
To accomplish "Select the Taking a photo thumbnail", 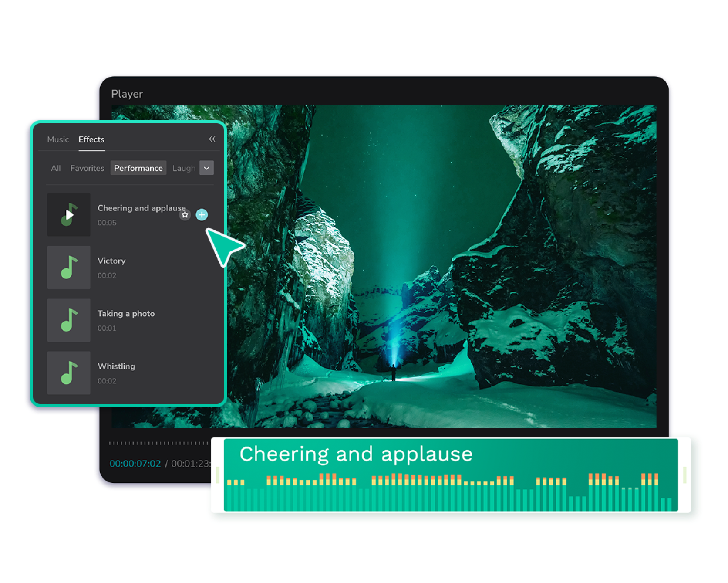I will (69, 320).
